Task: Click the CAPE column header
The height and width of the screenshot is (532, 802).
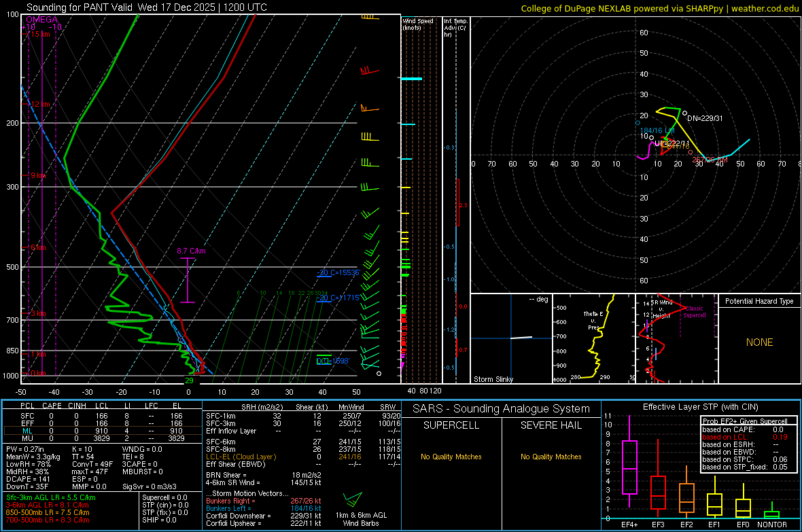Action: pos(52,406)
